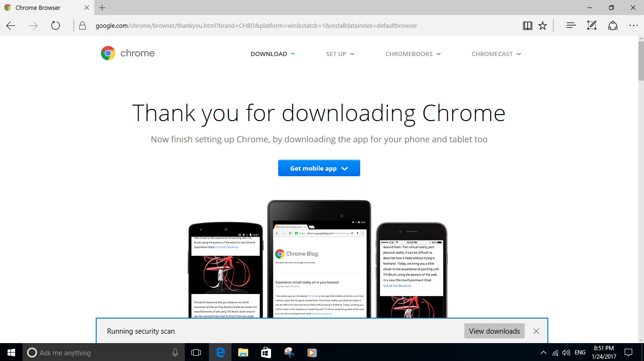Click the right iPhone image

tap(412, 271)
